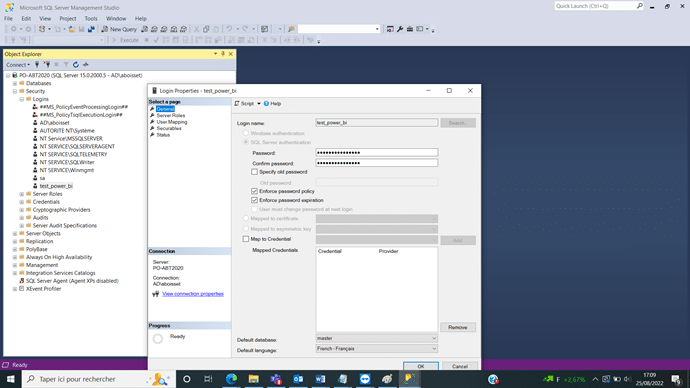The image size is (690, 388).
Task: Select the User Mapping page
Action: (x=172, y=122)
